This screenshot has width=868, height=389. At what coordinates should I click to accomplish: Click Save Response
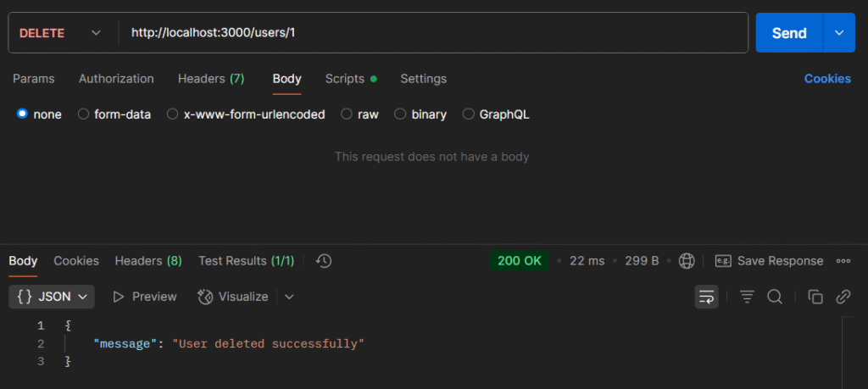769,261
